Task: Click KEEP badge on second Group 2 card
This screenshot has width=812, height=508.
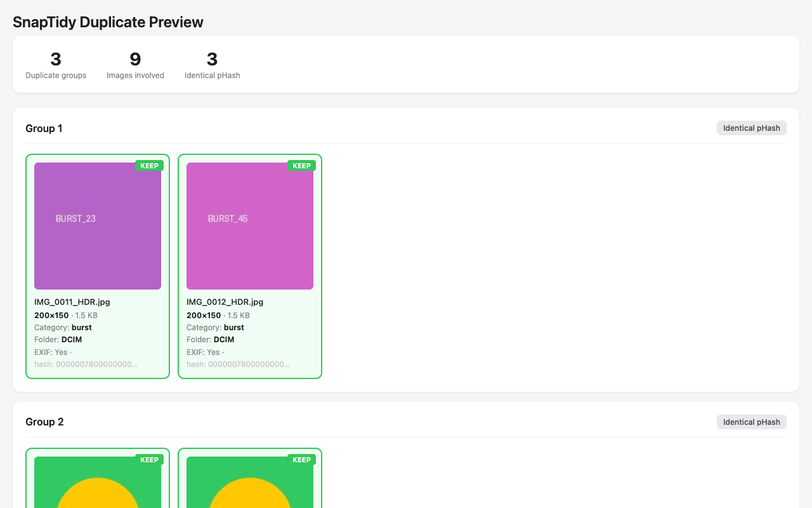Action: point(301,460)
